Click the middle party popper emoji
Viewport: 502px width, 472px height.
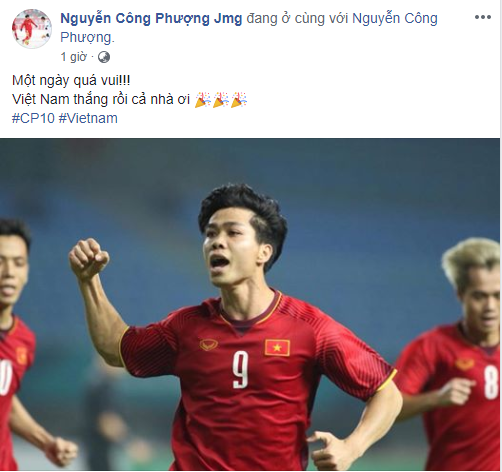pyautogui.click(x=221, y=99)
